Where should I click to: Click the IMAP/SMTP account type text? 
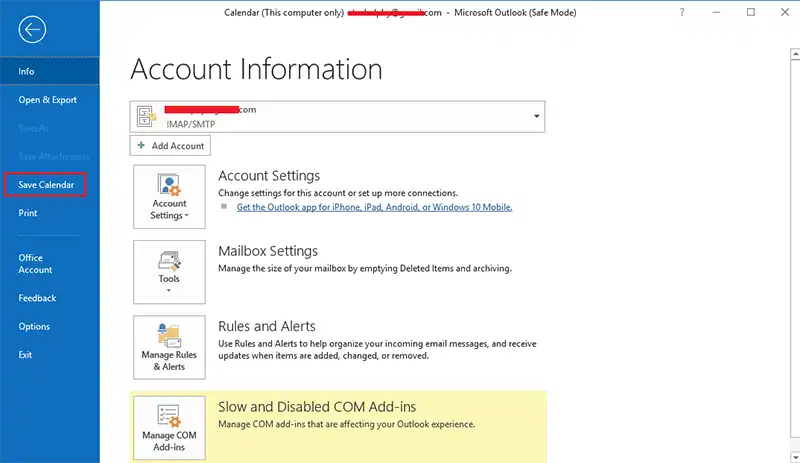click(191, 125)
